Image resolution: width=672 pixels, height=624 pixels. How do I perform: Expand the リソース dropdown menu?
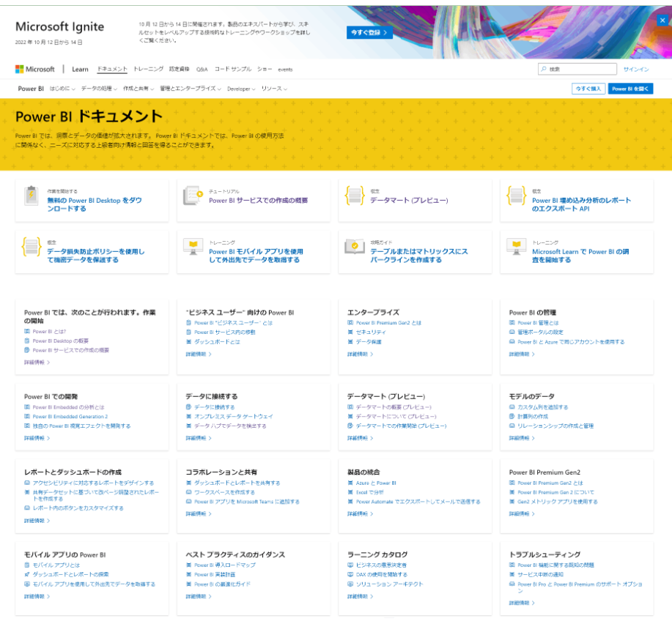(274, 89)
